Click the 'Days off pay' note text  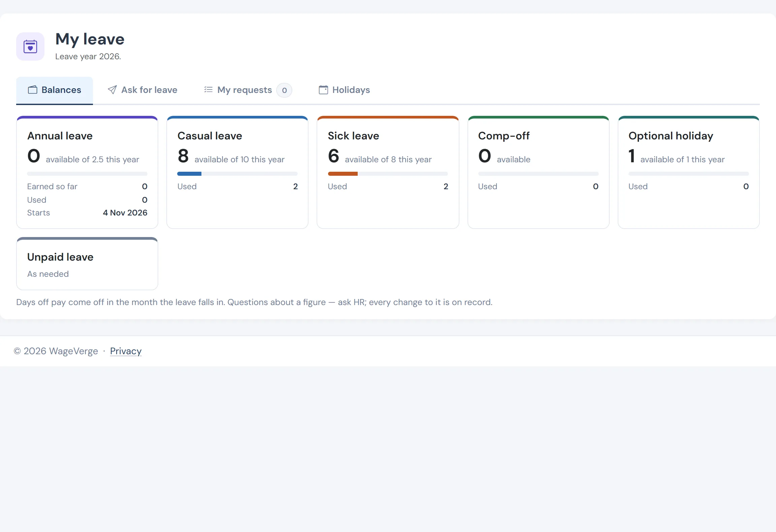pos(254,302)
